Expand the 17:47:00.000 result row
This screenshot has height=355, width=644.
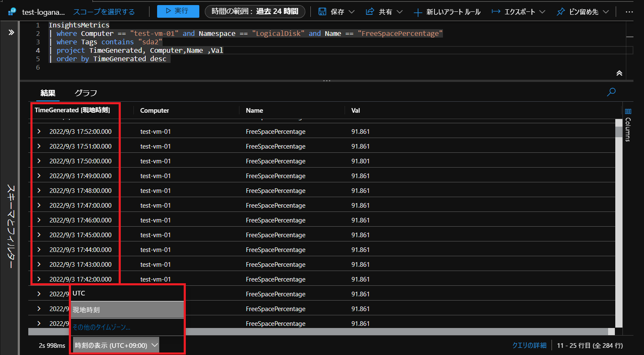tap(39, 205)
